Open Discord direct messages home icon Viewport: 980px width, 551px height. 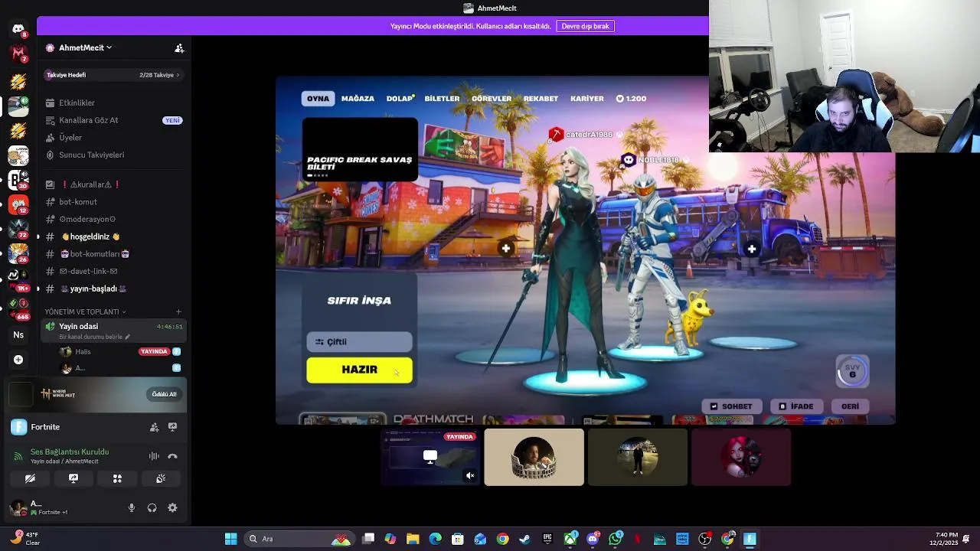tap(18, 29)
